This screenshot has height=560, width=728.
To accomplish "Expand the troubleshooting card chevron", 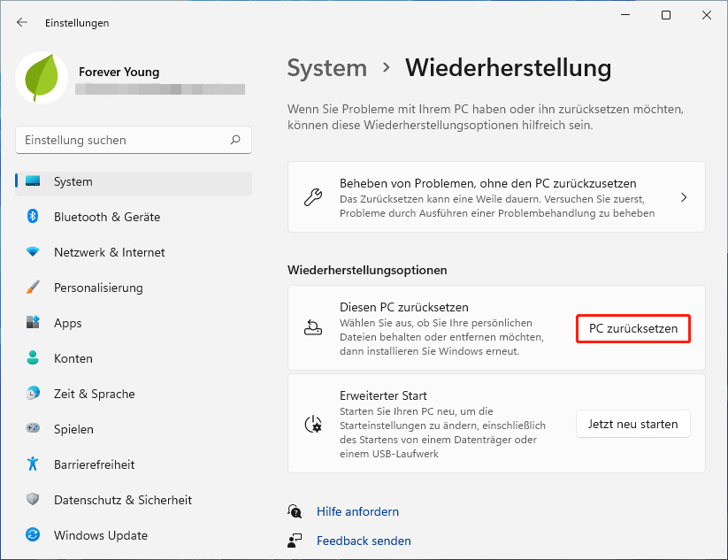I will [x=684, y=197].
